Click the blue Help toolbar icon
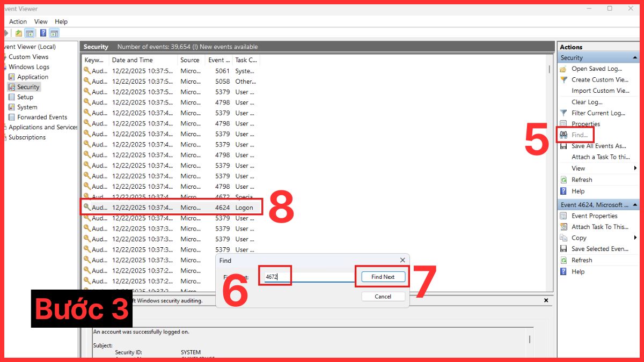 tap(43, 33)
